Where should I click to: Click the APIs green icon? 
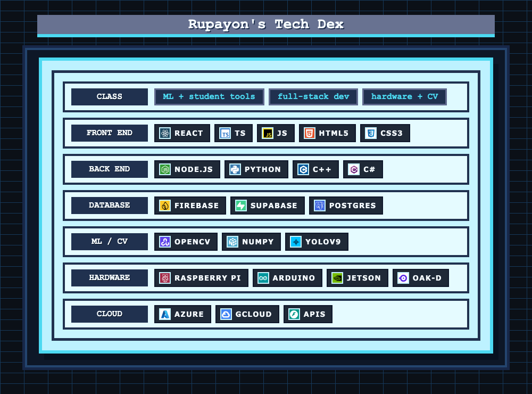tap(294, 314)
